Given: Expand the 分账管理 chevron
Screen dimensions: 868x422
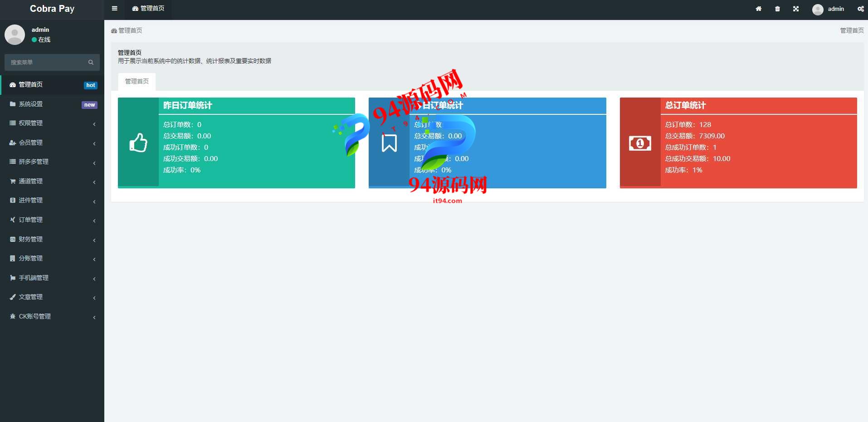Looking at the screenshot, I should [94, 259].
